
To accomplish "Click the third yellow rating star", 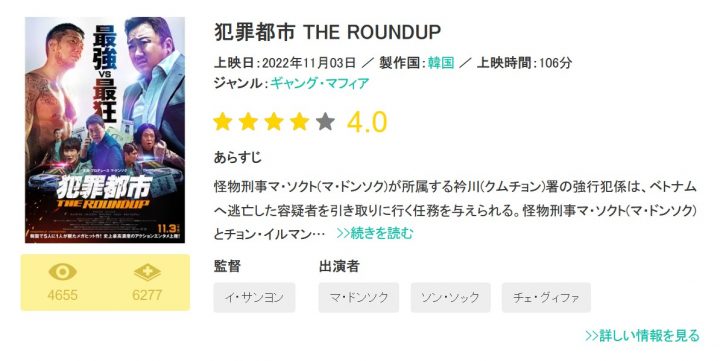I will (x=274, y=122).
